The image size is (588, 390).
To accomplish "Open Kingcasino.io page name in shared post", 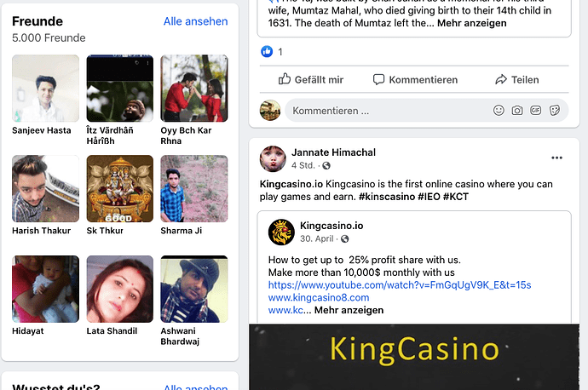I will point(331,226).
